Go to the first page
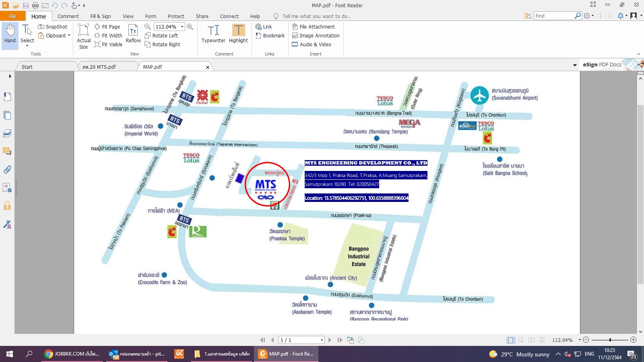Viewport: 644px width, 362px height. 263,340
